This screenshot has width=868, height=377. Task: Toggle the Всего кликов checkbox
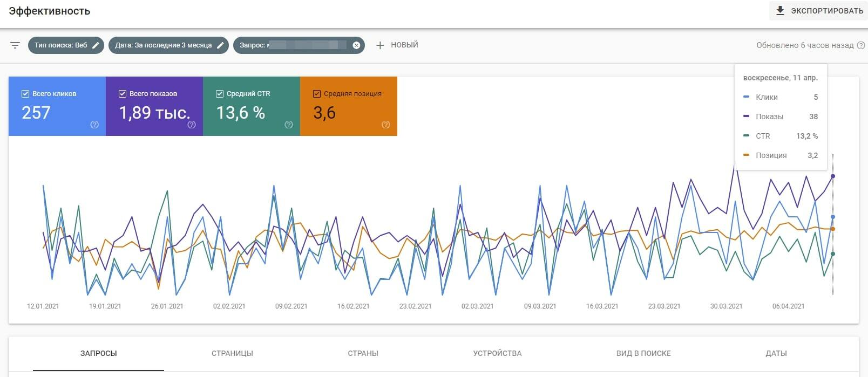[25, 94]
